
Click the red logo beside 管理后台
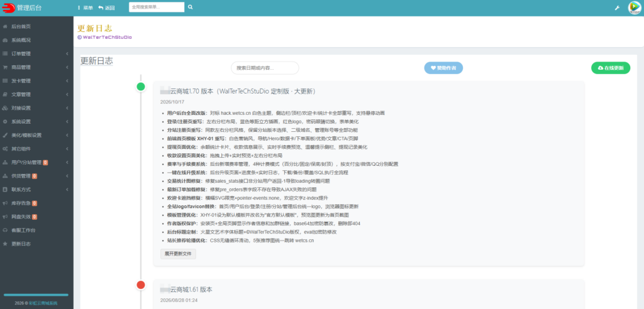click(x=8, y=8)
